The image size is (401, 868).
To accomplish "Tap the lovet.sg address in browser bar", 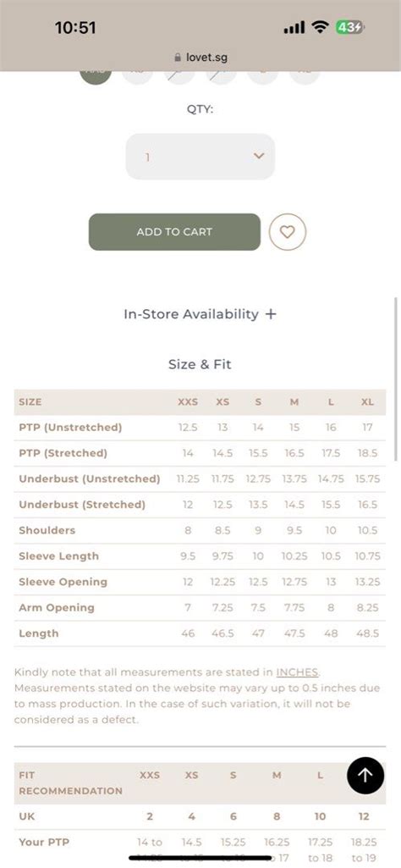I will click(206, 57).
